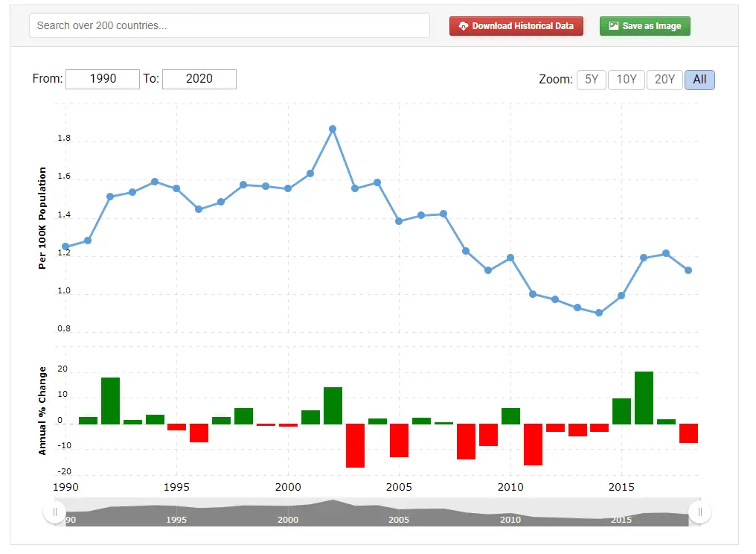Focus the country search field

(x=229, y=25)
